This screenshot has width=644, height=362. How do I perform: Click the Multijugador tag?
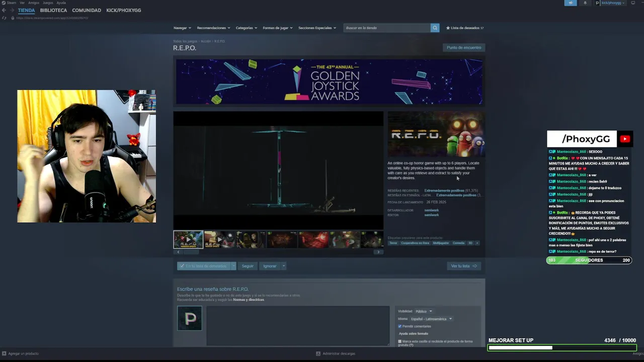(441, 243)
